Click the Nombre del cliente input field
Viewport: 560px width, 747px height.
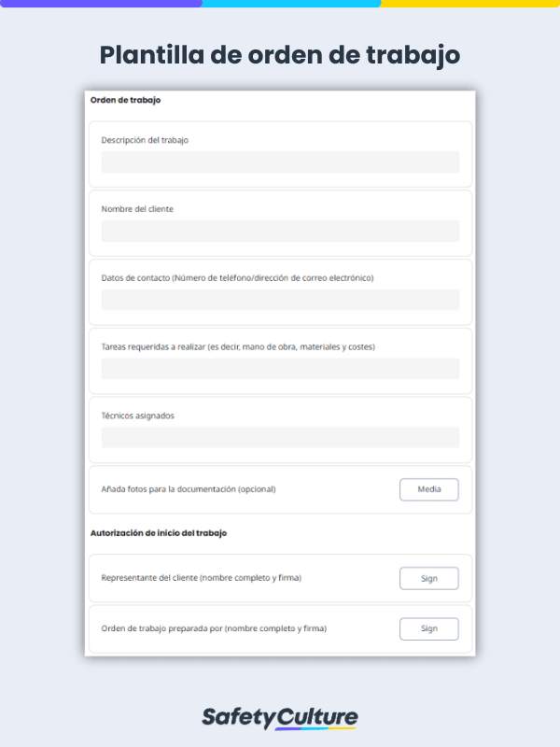coord(280,230)
